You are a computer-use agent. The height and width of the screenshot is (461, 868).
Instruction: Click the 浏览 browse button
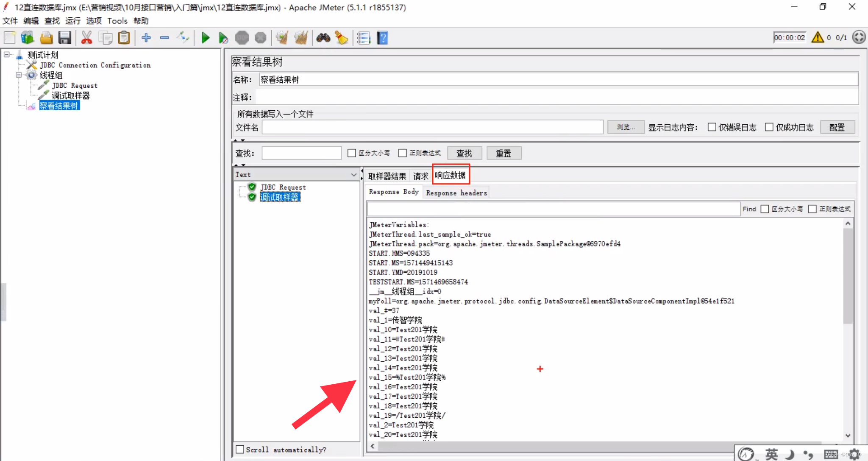click(626, 127)
